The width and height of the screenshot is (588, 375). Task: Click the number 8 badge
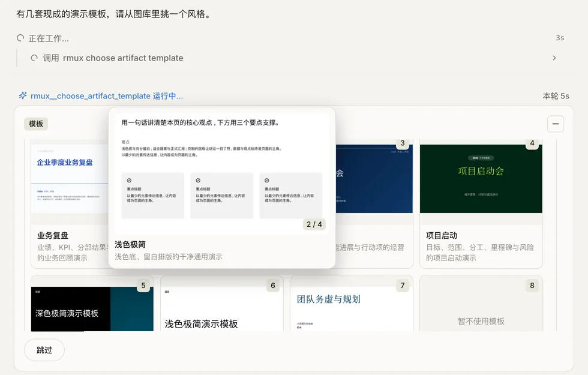(x=532, y=286)
